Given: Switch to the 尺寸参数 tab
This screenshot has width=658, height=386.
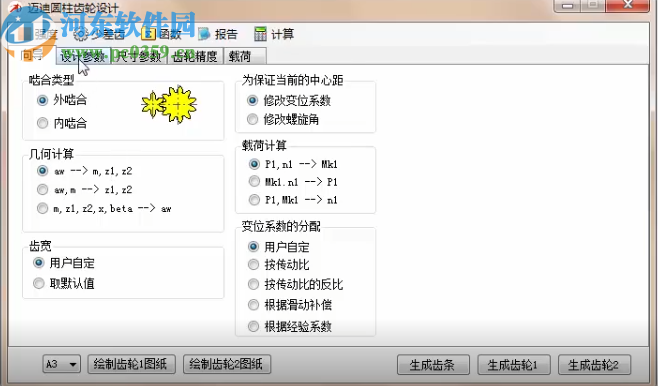Looking at the screenshot, I should point(139,56).
